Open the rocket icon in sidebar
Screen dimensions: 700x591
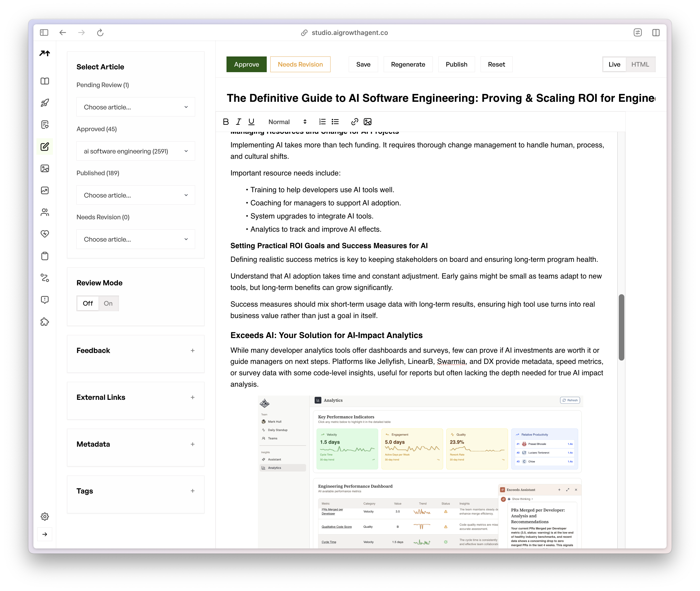coord(45,103)
